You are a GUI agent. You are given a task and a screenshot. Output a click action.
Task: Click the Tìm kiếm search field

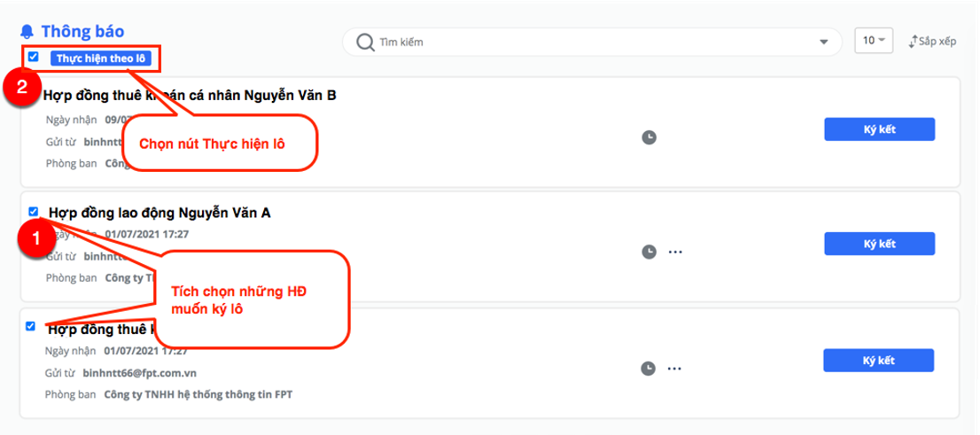coord(592,43)
